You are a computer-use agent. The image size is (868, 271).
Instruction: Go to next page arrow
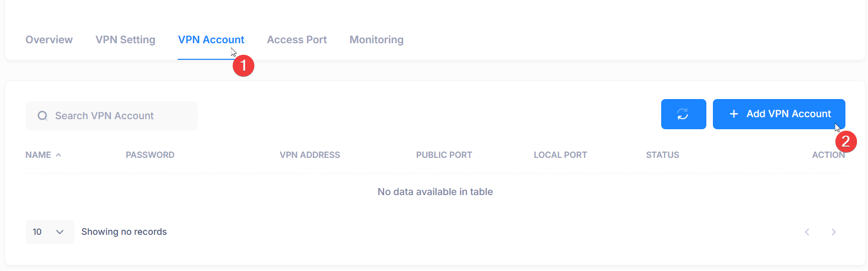pyautogui.click(x=833, y=232)
